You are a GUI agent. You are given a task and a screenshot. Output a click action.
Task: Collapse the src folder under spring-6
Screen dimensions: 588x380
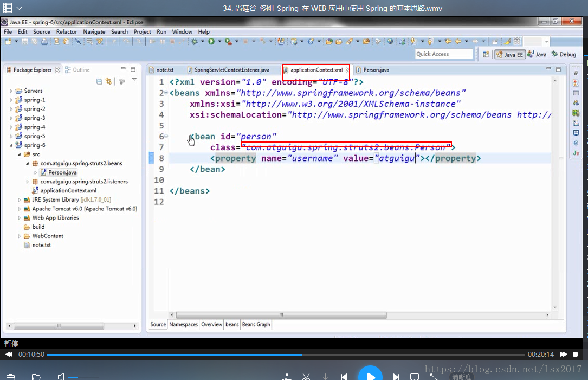(x=19, y=154)
